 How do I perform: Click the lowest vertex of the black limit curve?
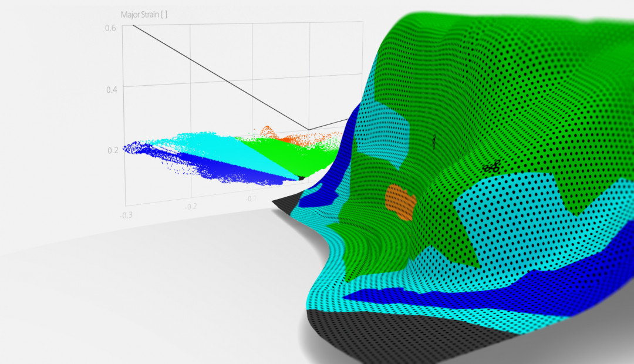[x=309, y=129]
